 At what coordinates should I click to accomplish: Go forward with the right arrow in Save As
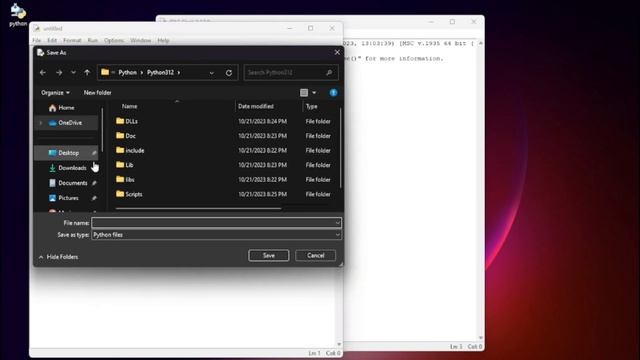click(x=59, y=73)
